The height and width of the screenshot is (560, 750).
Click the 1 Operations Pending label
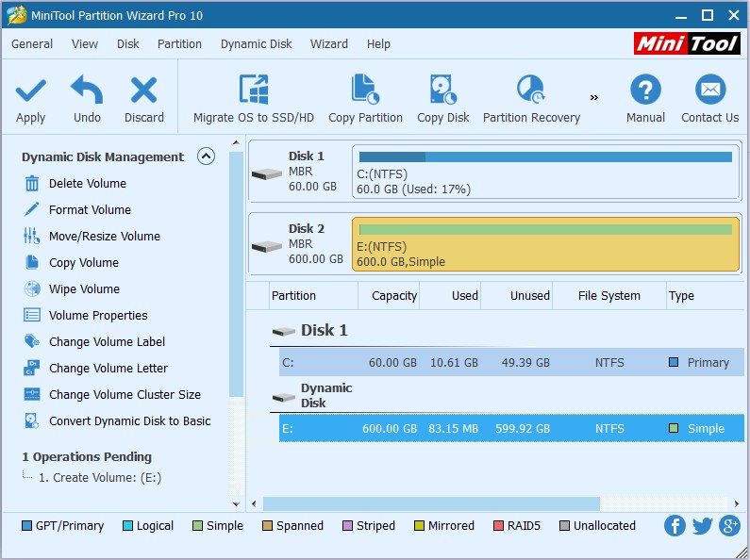(x=87, y=457)
